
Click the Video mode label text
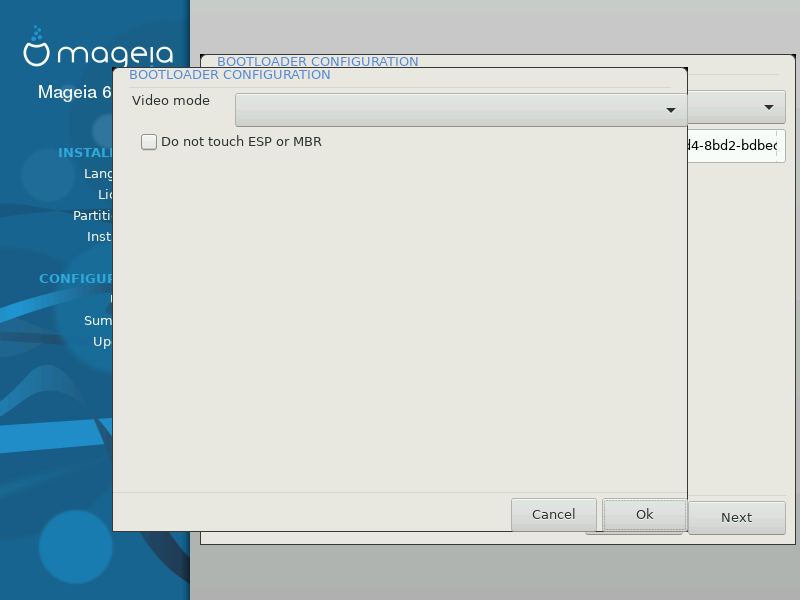[171, 101]
